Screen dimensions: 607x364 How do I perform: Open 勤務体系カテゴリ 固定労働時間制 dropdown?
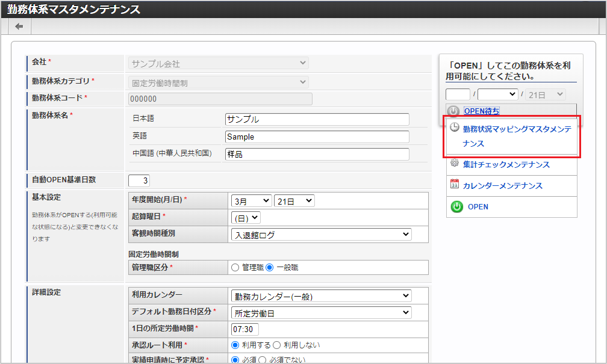coord(219,82)
